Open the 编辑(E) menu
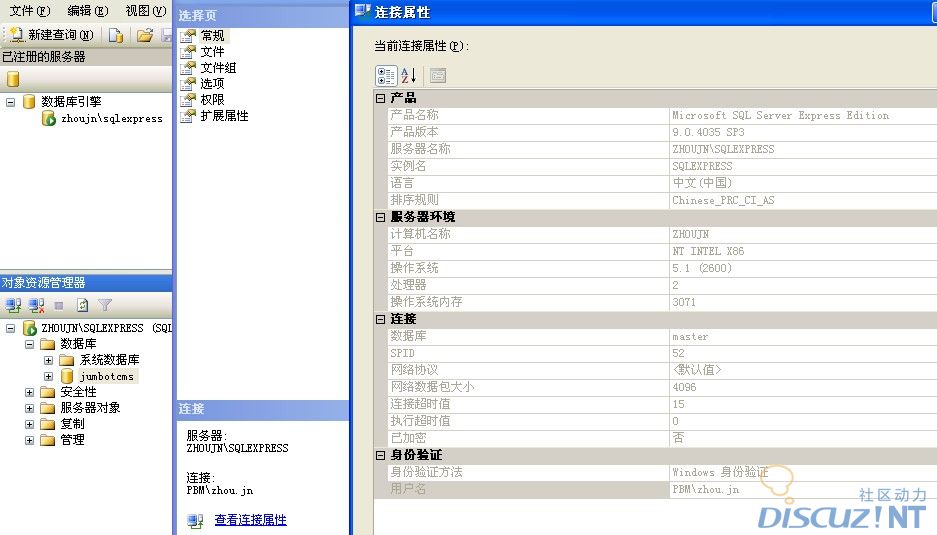Screen dimensions: 937x535 pos(88,11)
